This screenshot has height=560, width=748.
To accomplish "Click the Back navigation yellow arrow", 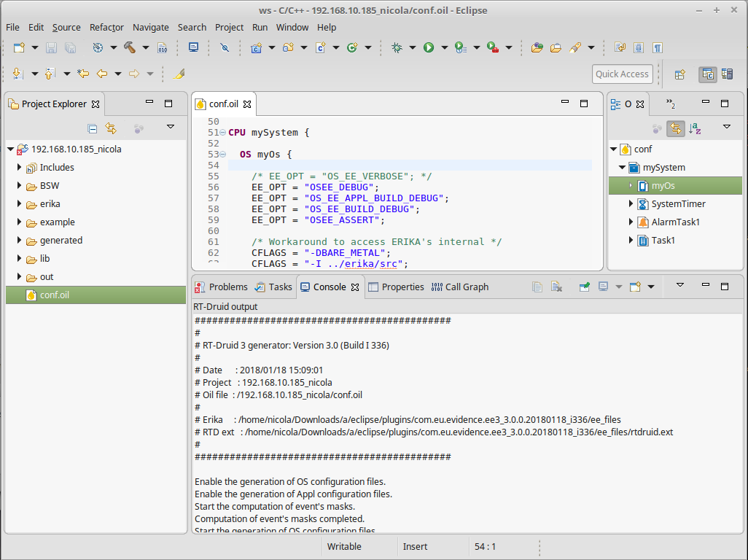I will [x=102, y=74].
